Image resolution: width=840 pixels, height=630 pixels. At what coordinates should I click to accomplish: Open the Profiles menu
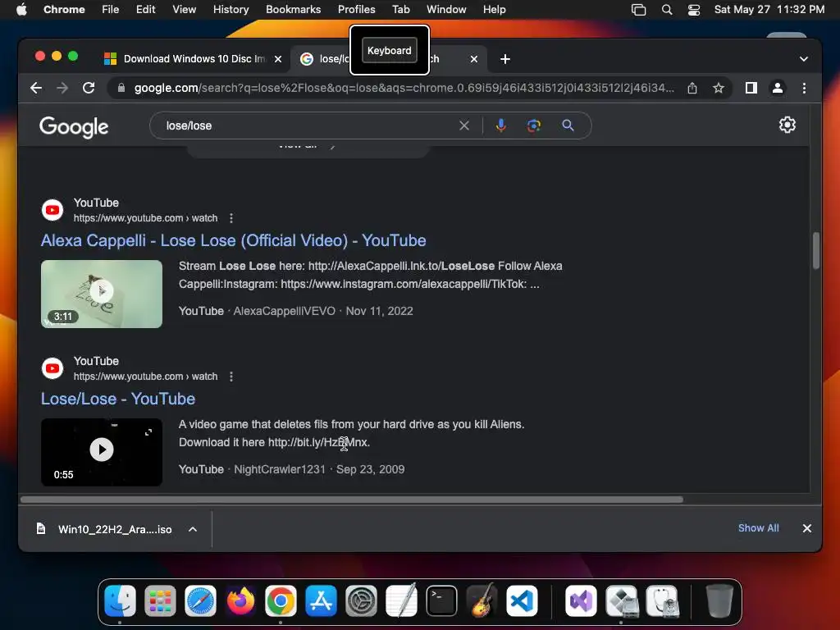(x=356, y=10)
